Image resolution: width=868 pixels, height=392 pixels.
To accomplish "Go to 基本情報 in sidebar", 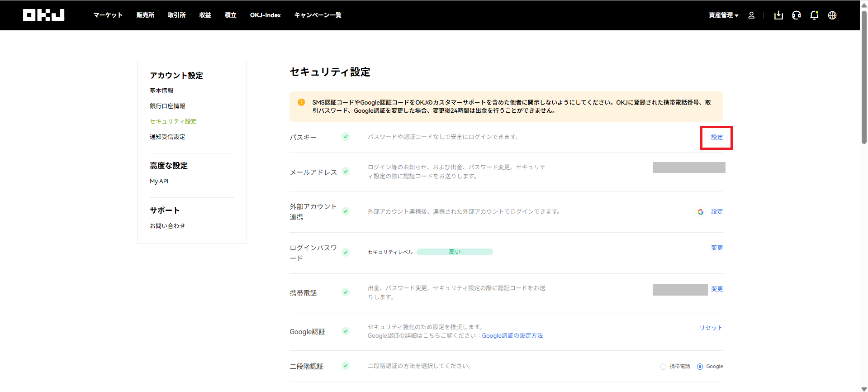I will click(161, 91).
